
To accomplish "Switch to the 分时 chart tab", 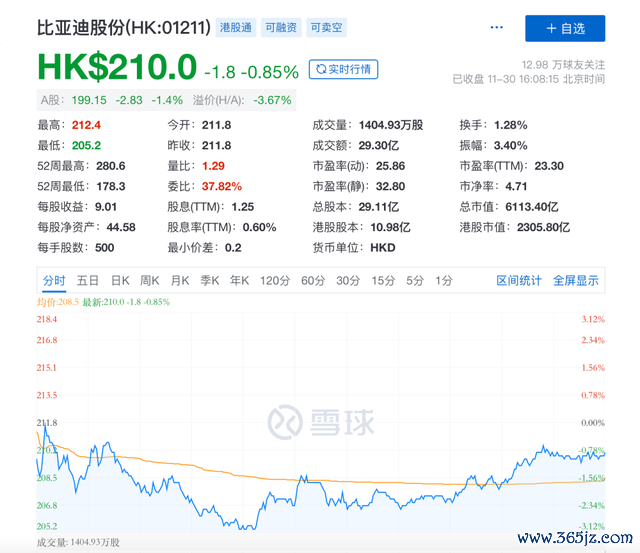I will [54, 280].
